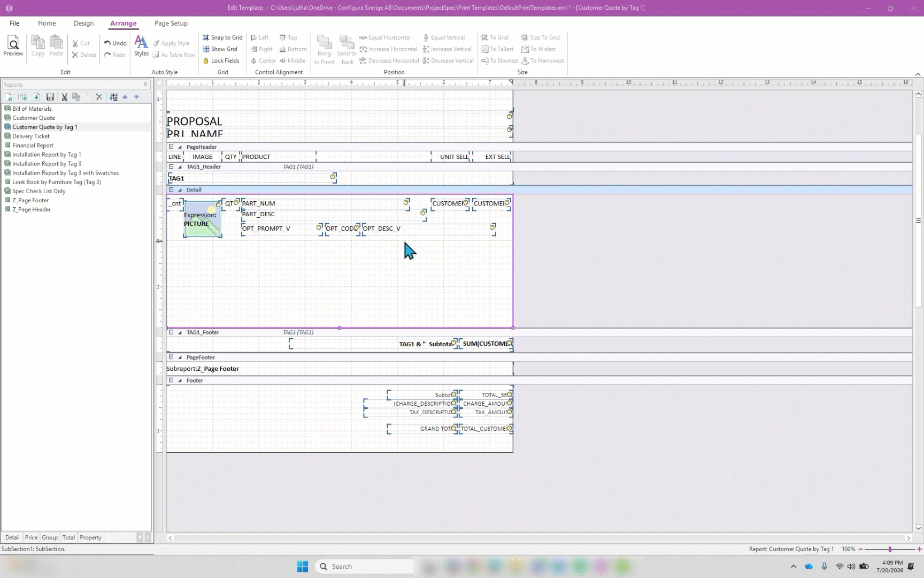Image resolution: width=924 pixels, height=578 pixels.
Task: Select the PICTURE image field
Action: [202, 219]
